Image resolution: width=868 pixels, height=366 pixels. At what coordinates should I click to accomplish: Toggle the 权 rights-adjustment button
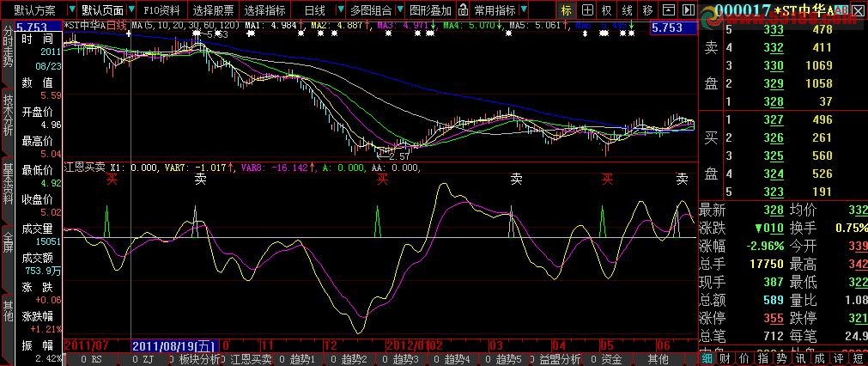click(607, 10)
